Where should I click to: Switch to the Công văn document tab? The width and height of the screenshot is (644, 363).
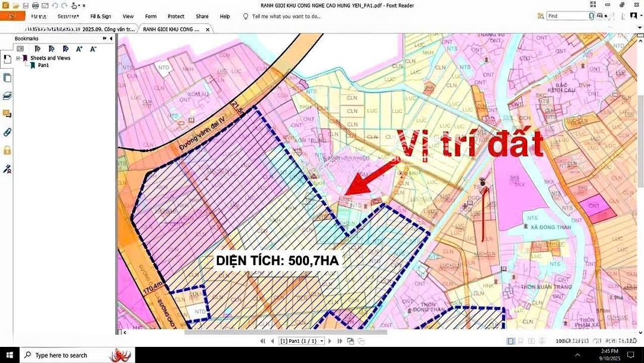(78, 29)
